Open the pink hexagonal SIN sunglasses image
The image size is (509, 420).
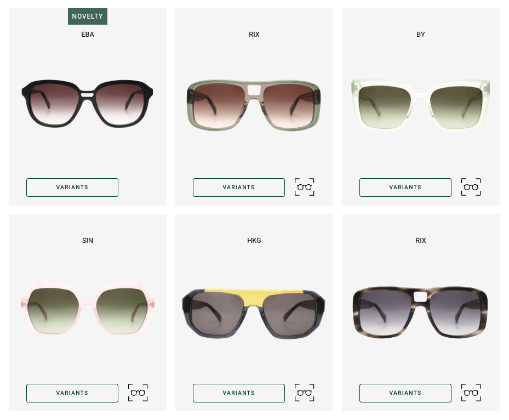click(87, 309)
